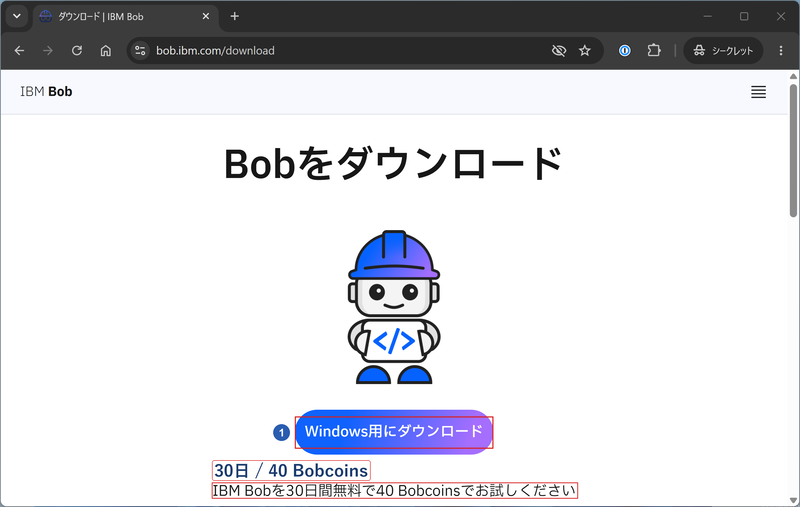Open the Extensions puzzle menu
800x507 pixels.
coord(654,50)
